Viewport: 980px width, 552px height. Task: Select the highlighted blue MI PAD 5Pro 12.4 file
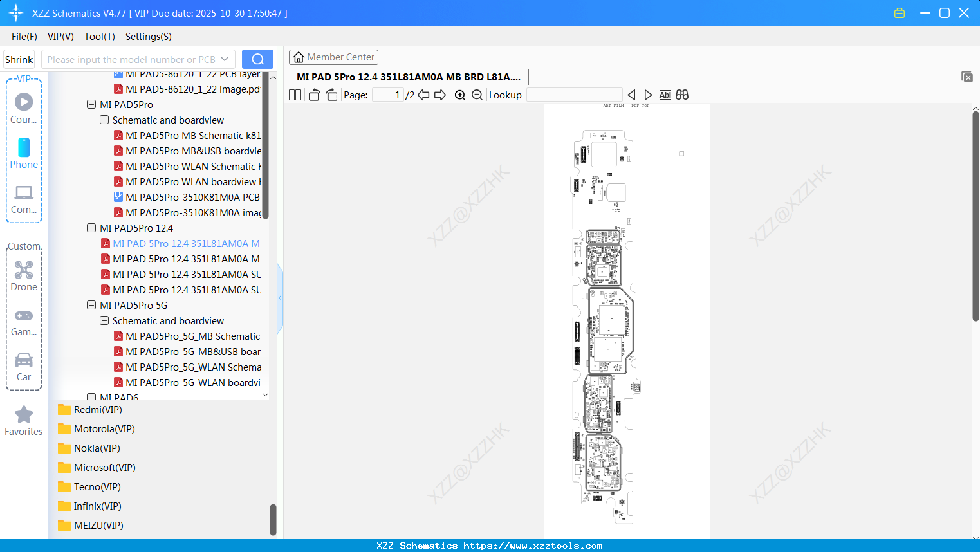click(x=181, y=243)
